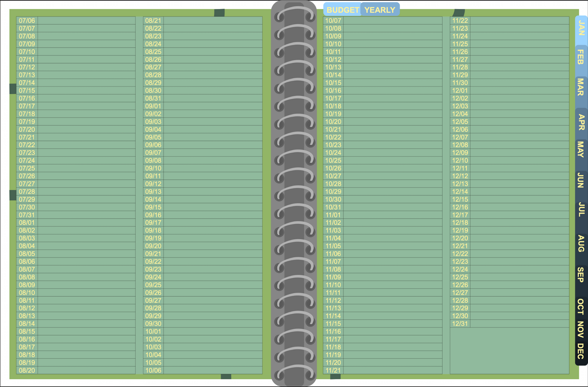Screen dimensions: 588x387
Task: Go to the FEB month tab
Action: coord(581,60)
